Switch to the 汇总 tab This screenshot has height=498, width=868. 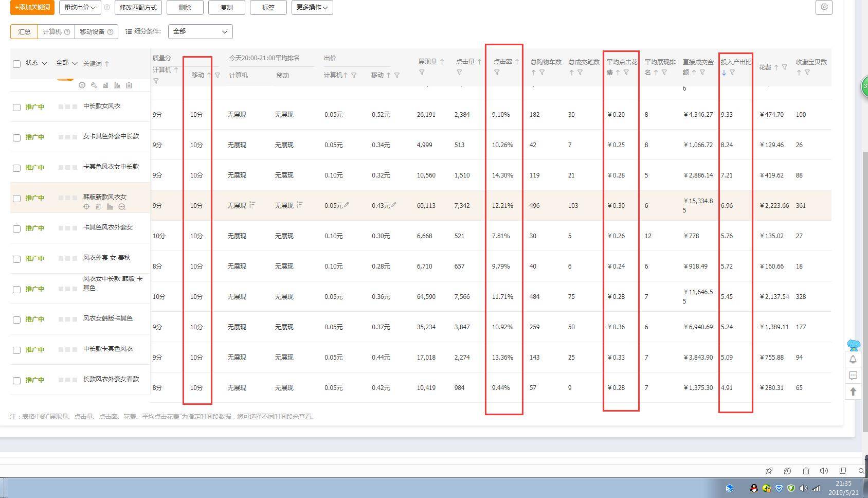24,31
